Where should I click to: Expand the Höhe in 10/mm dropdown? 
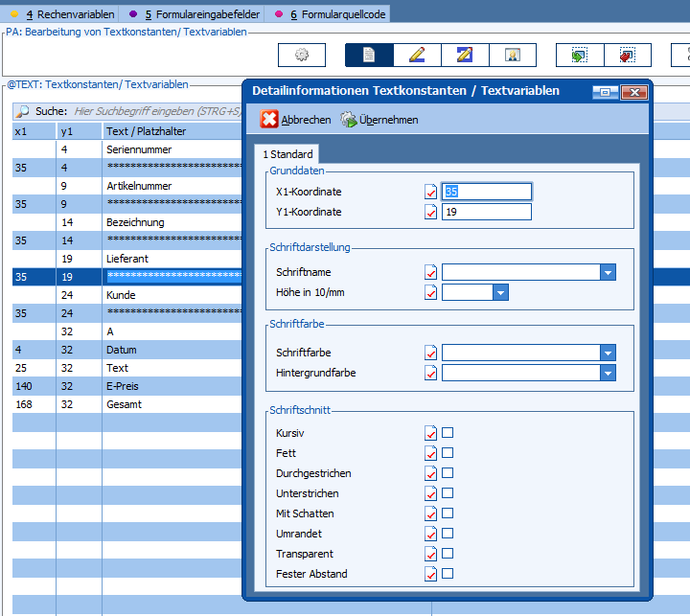[x=500, y=292]
